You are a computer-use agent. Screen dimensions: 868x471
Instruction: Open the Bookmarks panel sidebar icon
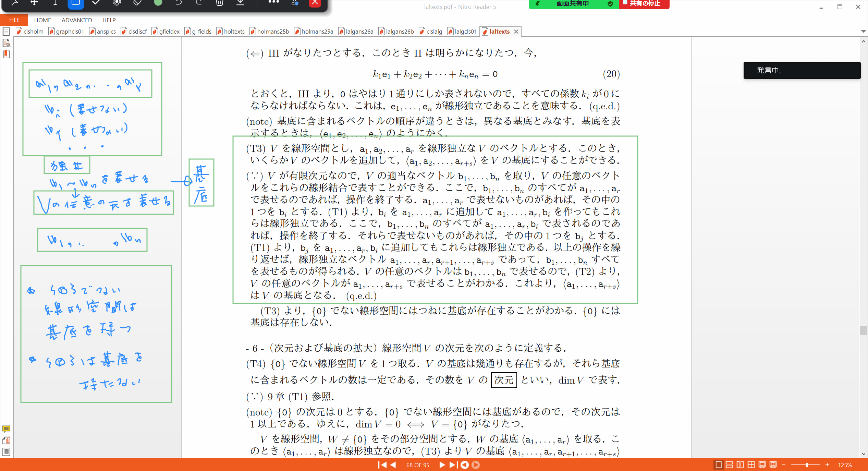point(6,54)
